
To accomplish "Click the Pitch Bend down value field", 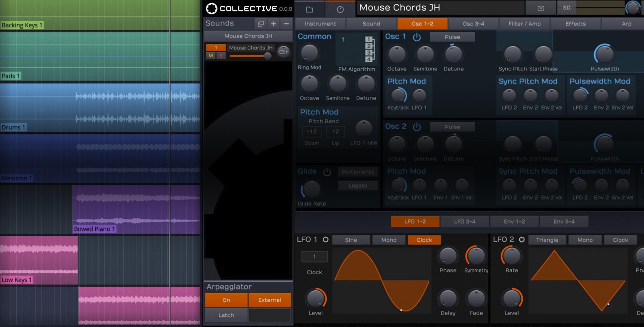I will click(x=312, y=131).
